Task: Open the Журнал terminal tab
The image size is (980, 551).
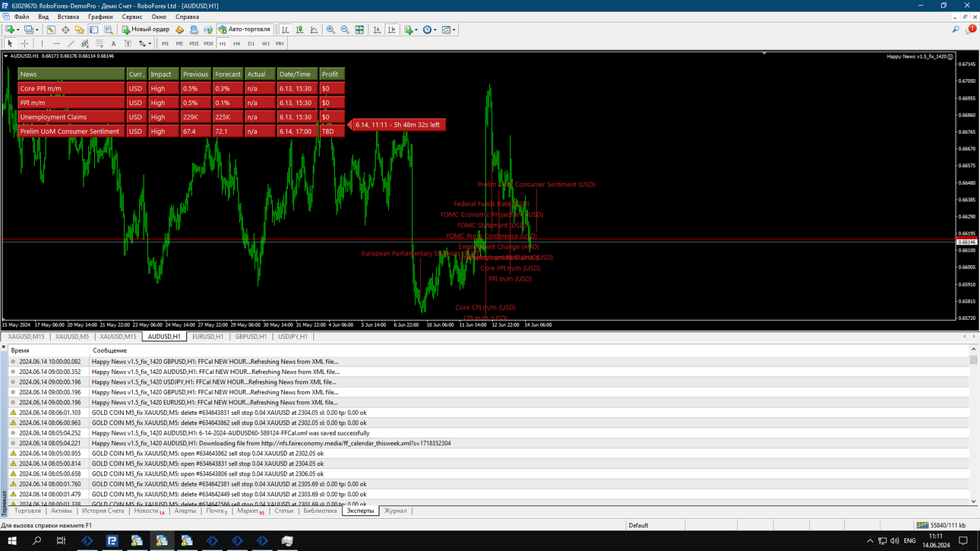Action: [395, 511]
